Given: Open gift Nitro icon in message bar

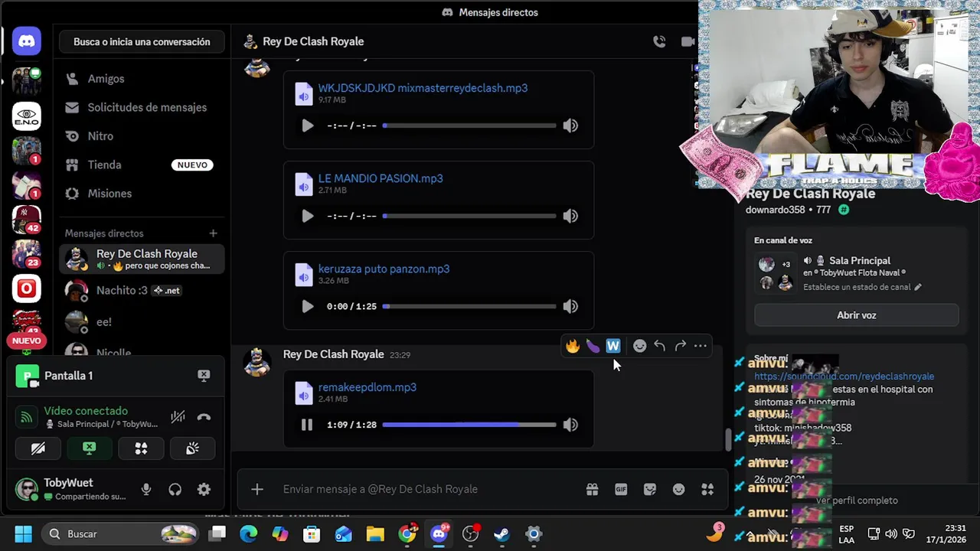Looking at the screenshot, I should click(x=592, y=489).
